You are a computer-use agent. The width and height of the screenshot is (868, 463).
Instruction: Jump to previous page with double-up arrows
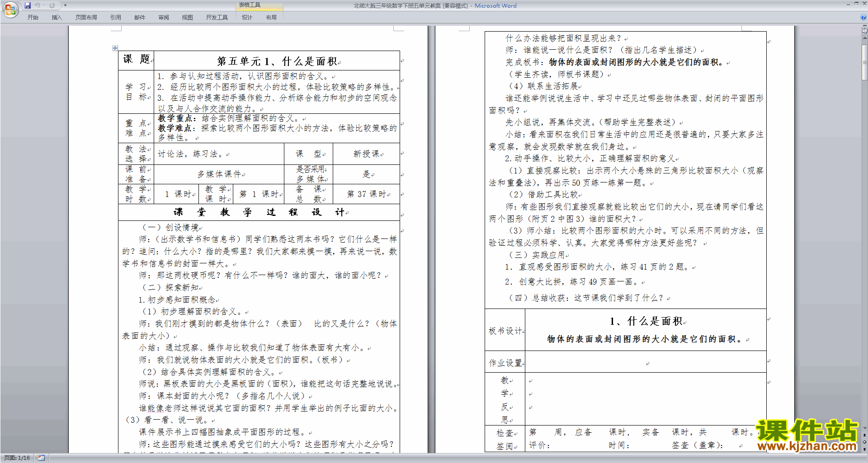click(x=864, y=435)
